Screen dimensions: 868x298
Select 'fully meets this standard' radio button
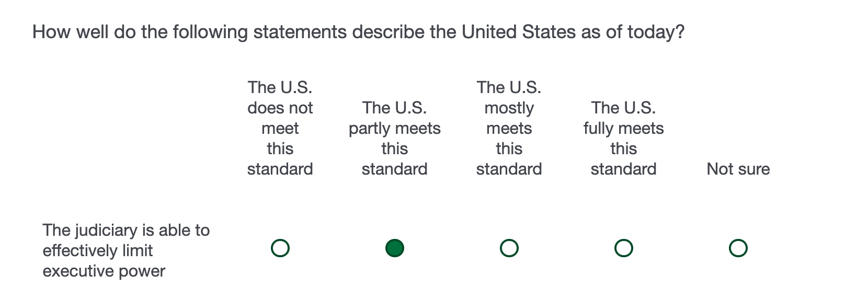click(623, 248)
